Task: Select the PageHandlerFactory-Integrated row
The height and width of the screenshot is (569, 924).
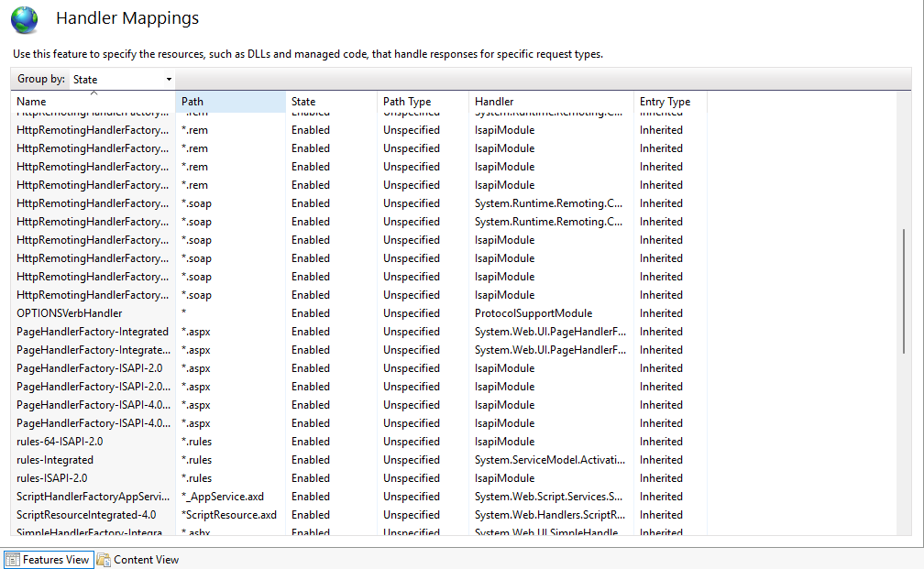Action: pos(359,332)
